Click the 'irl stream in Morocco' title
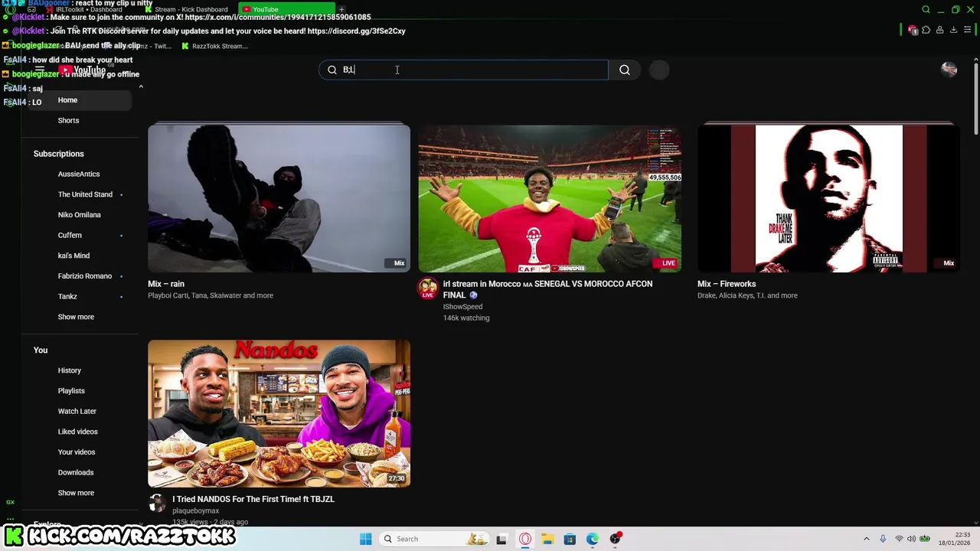Image resolution: width=980 pixels, height=551 pixels. click(x=547, y=289)
